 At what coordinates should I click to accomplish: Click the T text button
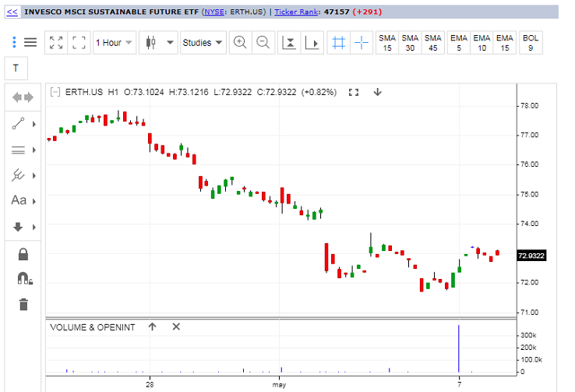16,69
